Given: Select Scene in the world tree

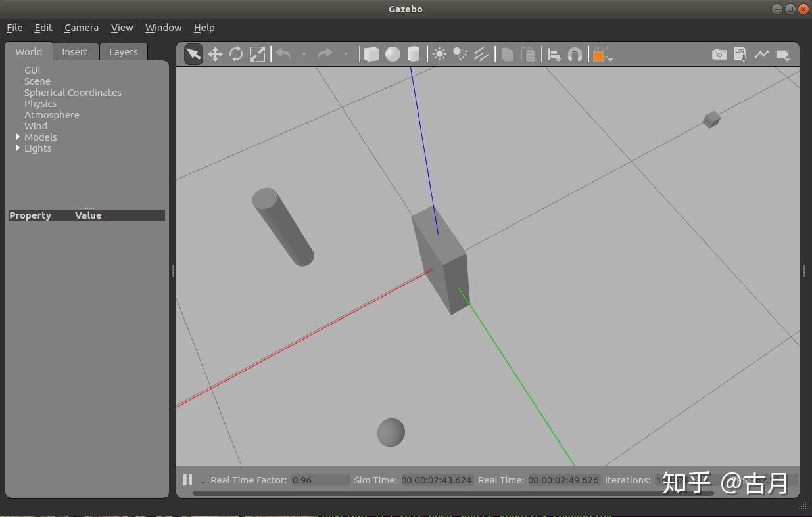Looking at the screenshot, I should (x=37, y=81).
